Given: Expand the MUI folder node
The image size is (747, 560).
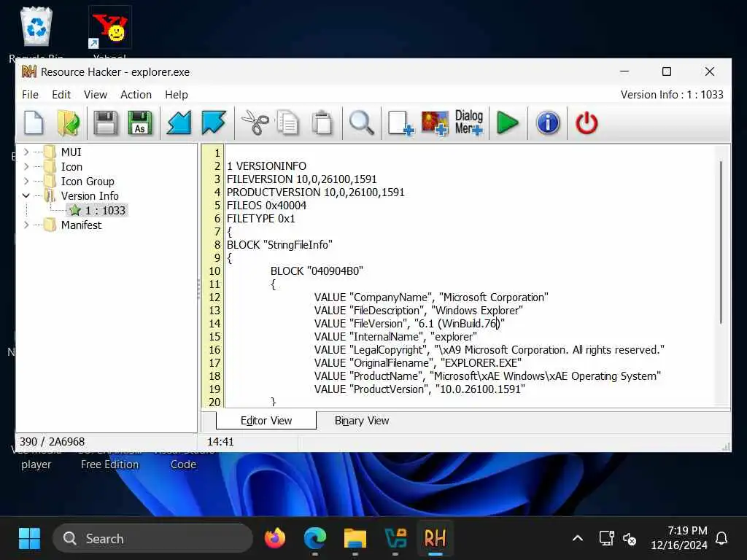Looking at the screenshot, I should tap(26, 152).
